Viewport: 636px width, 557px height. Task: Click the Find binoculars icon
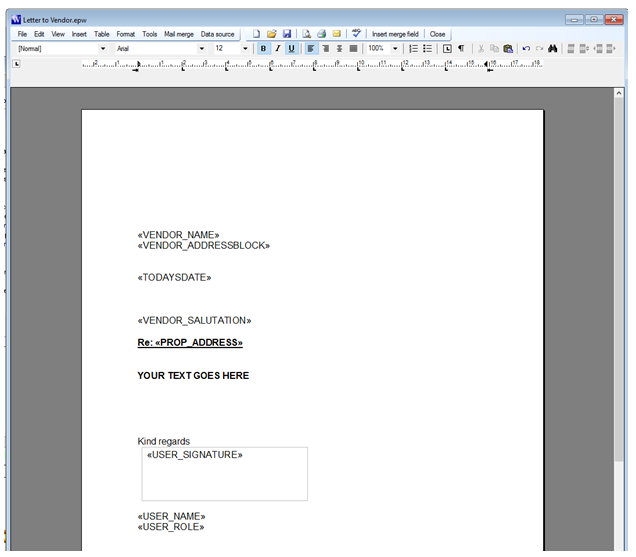pos(552,49)
